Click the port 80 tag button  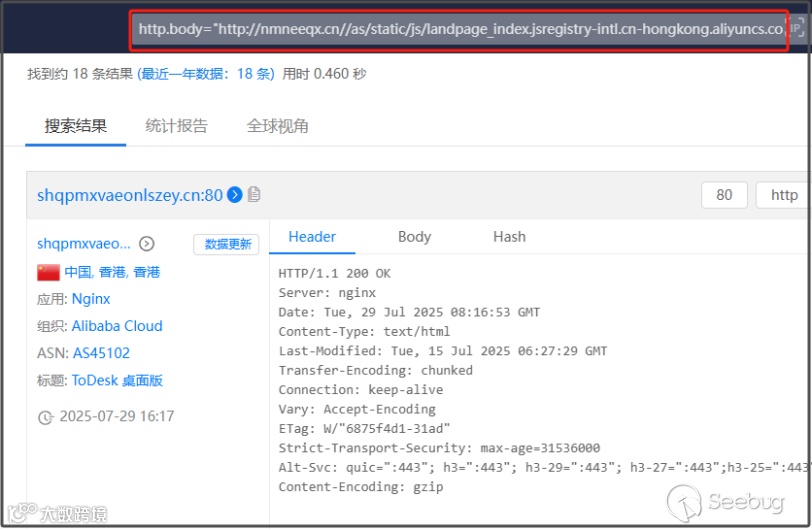724,195
